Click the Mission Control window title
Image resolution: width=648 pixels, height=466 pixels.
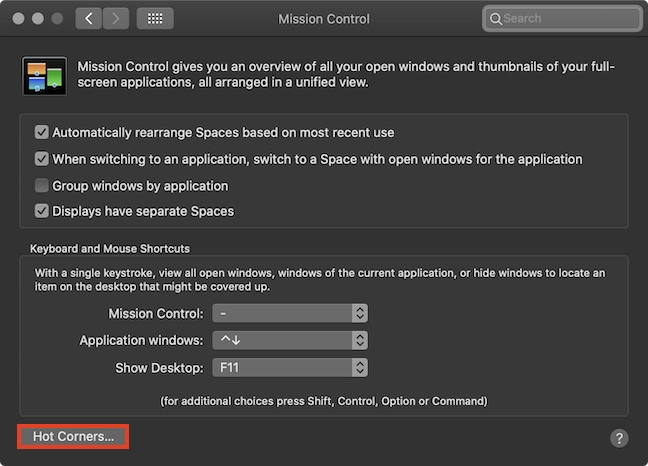tap(324, 19)
